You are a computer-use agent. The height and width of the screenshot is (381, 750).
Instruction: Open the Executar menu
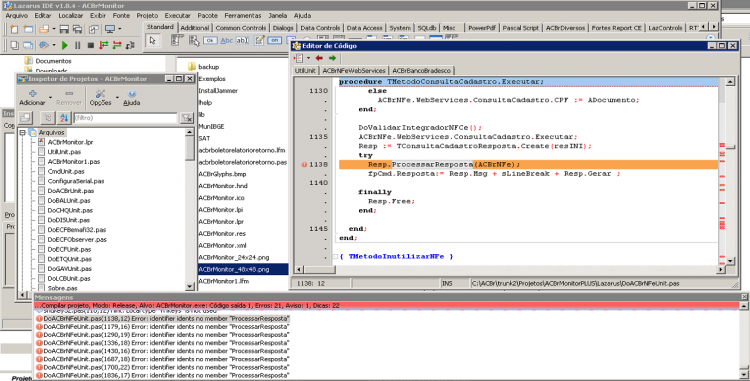177,16
